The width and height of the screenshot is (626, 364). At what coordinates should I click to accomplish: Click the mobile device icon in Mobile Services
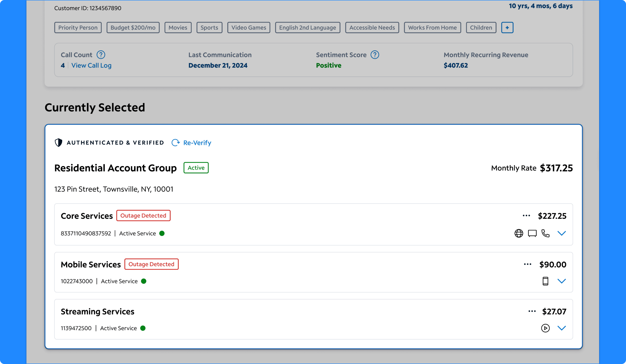pyautogui.click(x=545, y=281)
